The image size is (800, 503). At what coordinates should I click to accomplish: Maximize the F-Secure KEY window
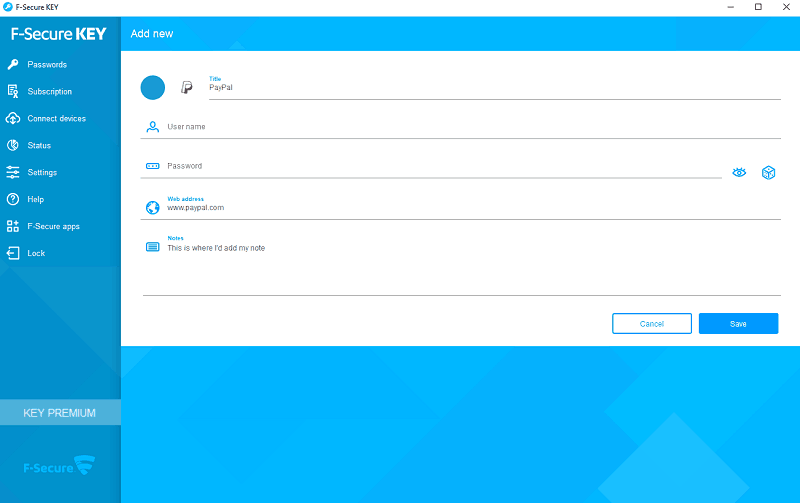pos(758,7)
